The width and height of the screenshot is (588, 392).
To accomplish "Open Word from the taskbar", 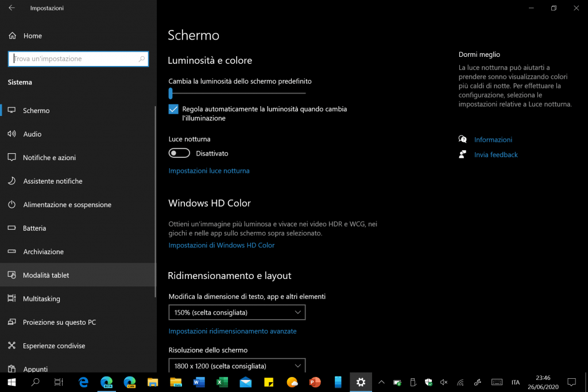I will click(199, 382).
